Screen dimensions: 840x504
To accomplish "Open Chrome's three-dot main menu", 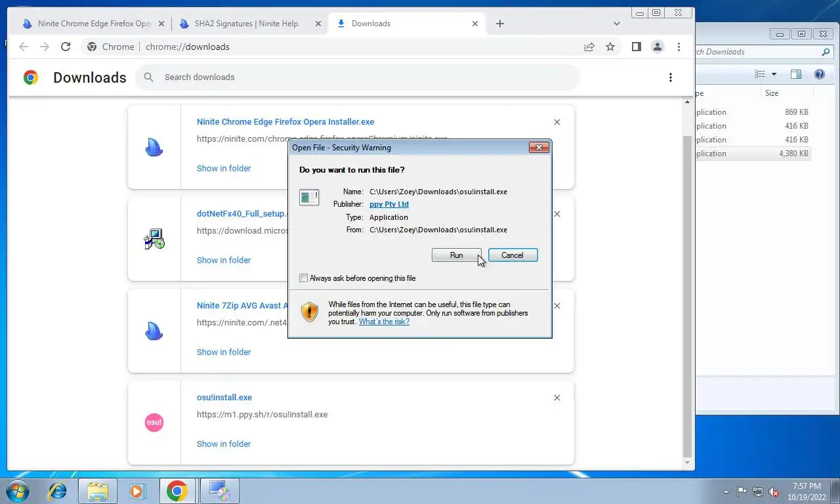I will coord(679,47).
